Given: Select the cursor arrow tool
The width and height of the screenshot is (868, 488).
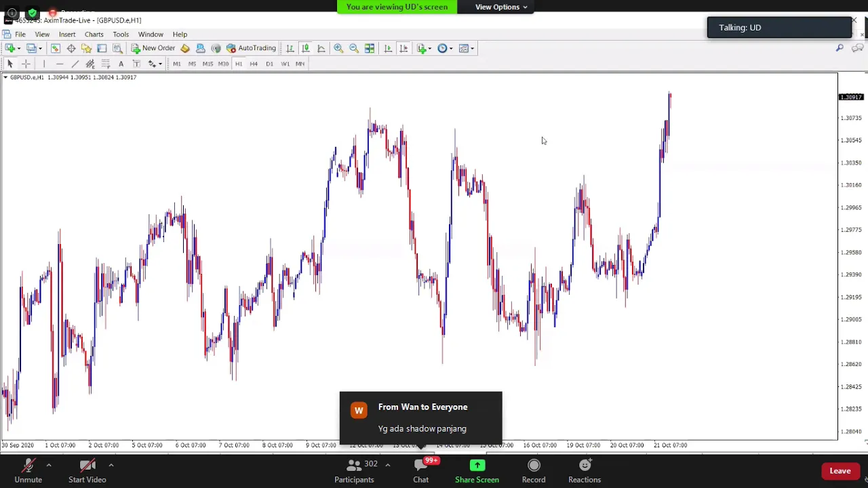Looking at the screenshot, I should tap(10, 64).
